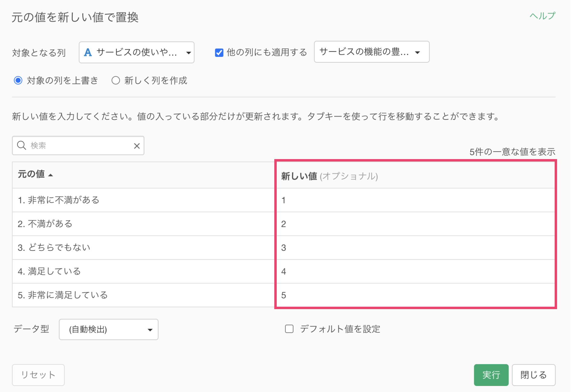The image size is (571, 392).
Task: Click the リセット button
Action: click(38, 375)
